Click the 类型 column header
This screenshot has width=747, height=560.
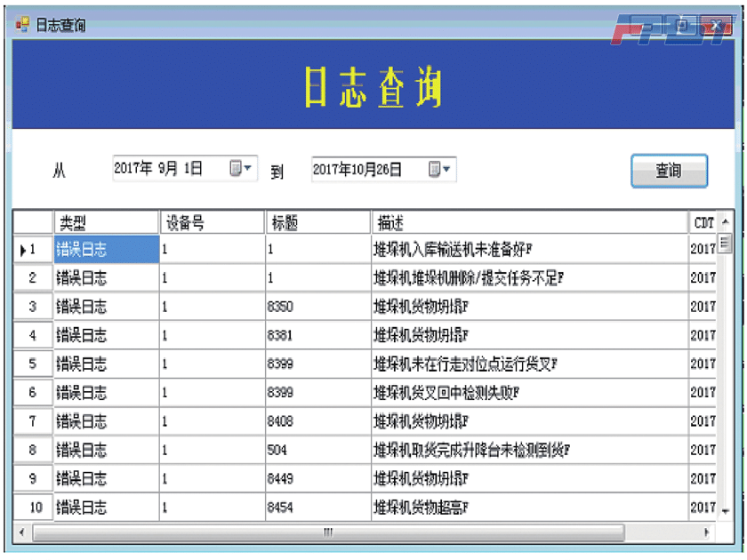point(106,222)
